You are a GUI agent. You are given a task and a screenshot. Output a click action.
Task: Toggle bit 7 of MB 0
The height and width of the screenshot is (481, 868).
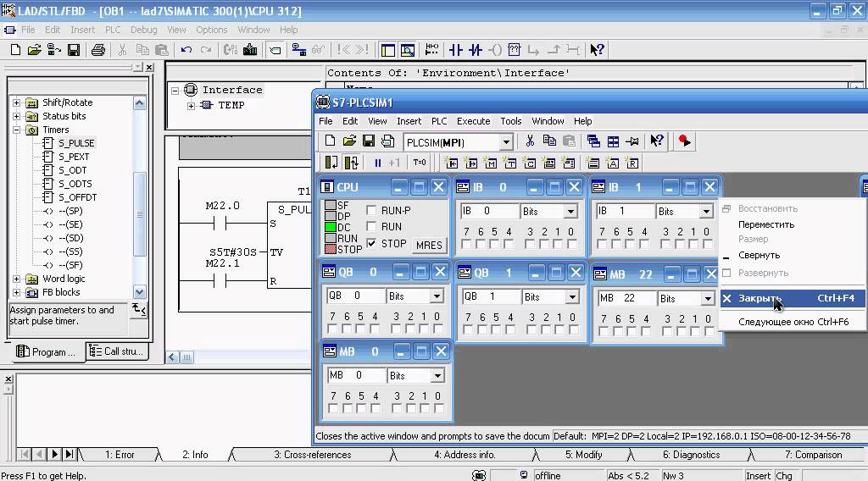point(333,408)
